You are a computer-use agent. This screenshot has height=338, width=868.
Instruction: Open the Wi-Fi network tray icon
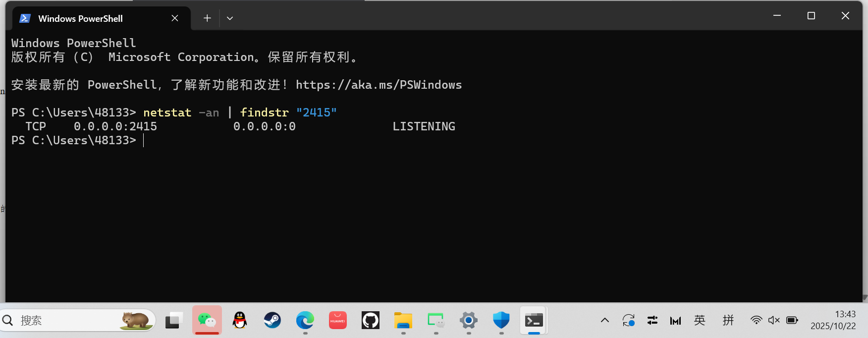[756, 321]
